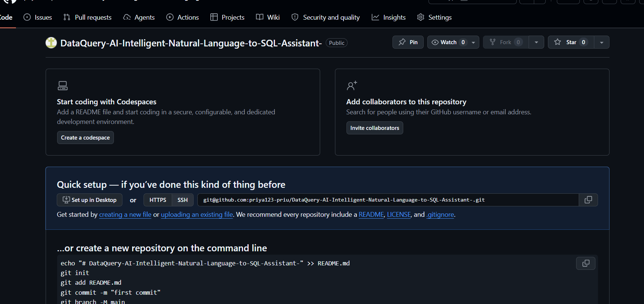Click the echo README.md command line
Image resolution: width=644 pixels, height=304 pixels.
point(205,263)
